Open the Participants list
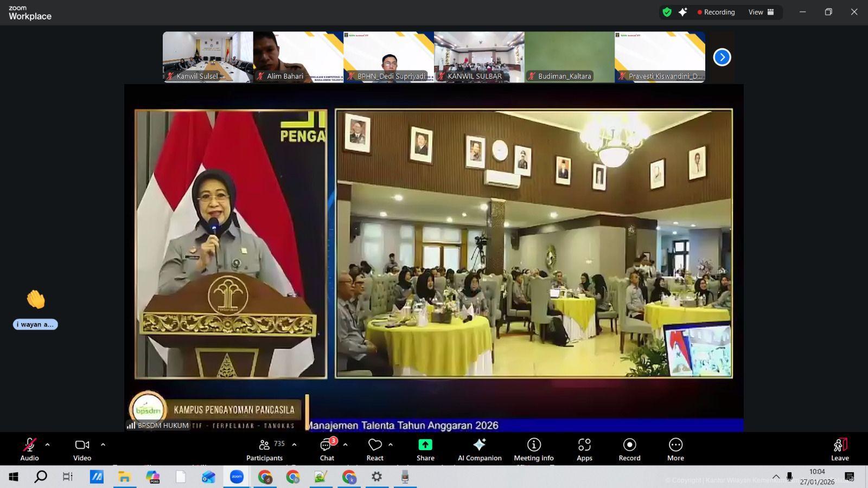This screenshot has height=488, width=868. click(x=265, y=450)
